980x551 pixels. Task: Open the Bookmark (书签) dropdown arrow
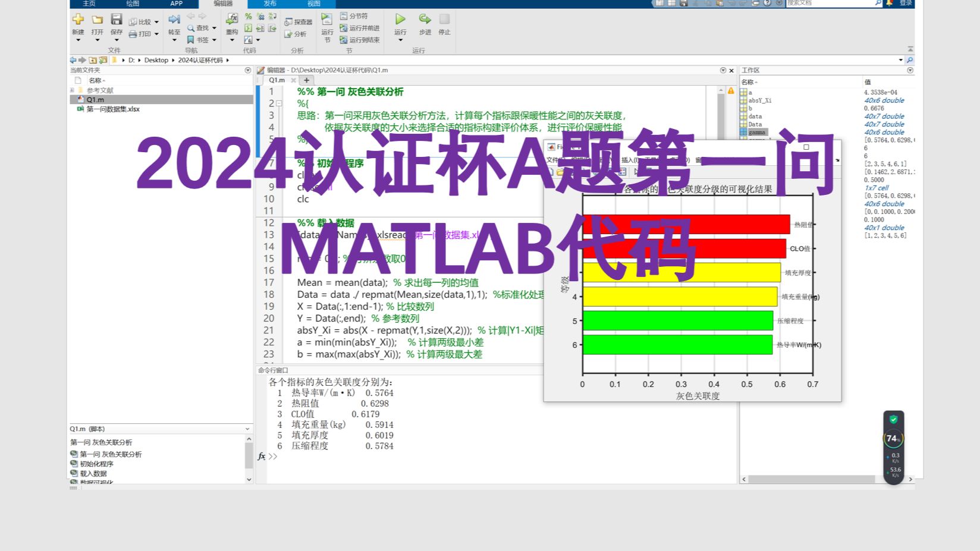coord(214,40)
